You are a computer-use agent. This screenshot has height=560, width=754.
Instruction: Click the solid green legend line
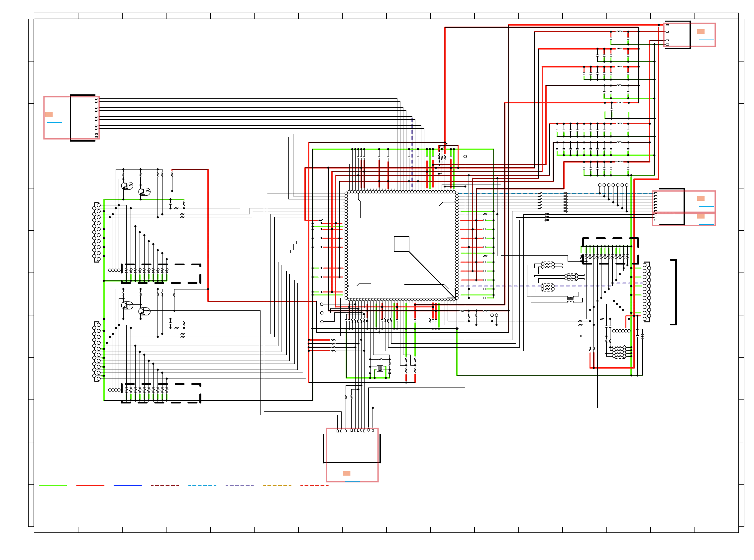point(53,486)
